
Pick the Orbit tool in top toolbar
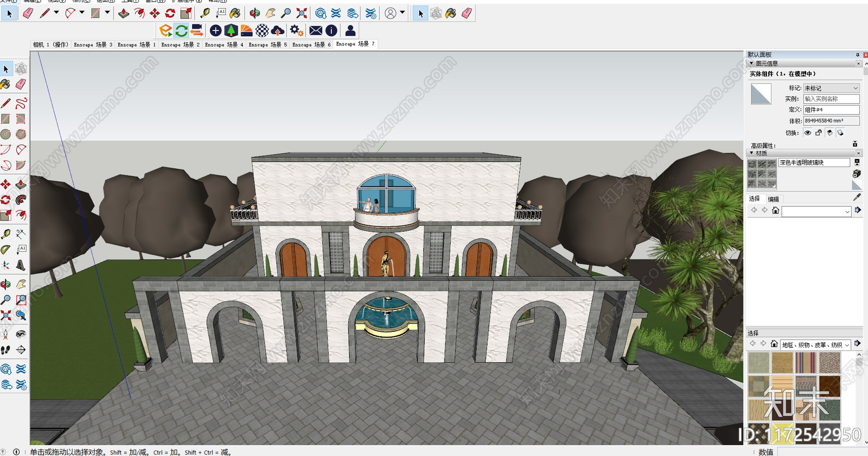tap(254, 13)
